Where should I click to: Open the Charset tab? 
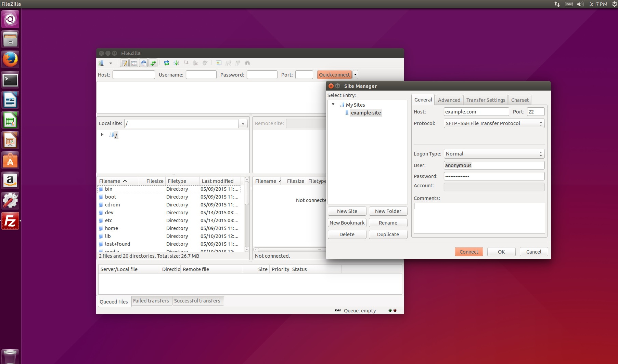pyautogui.click(x=520, y=100)
